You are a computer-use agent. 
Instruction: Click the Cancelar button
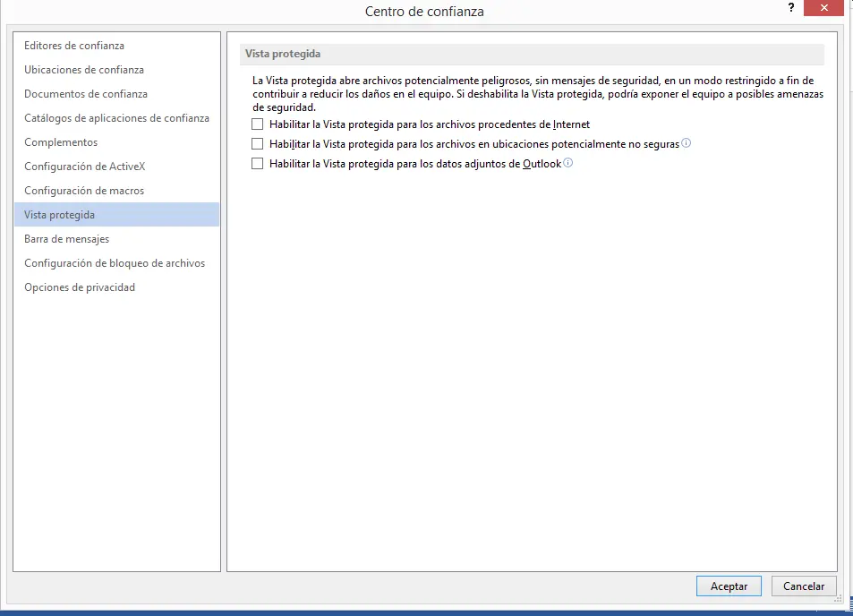click(x=804, y=586)
